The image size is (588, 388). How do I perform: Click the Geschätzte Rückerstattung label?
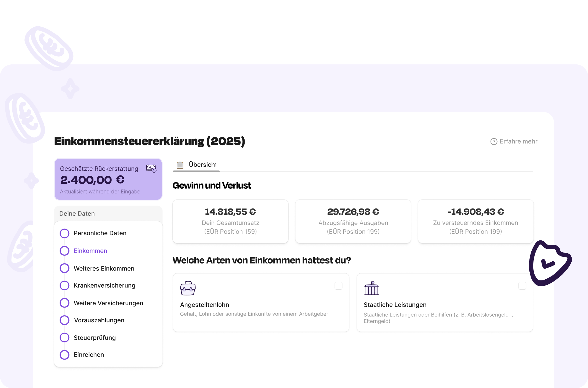click(x=99, y=169)
